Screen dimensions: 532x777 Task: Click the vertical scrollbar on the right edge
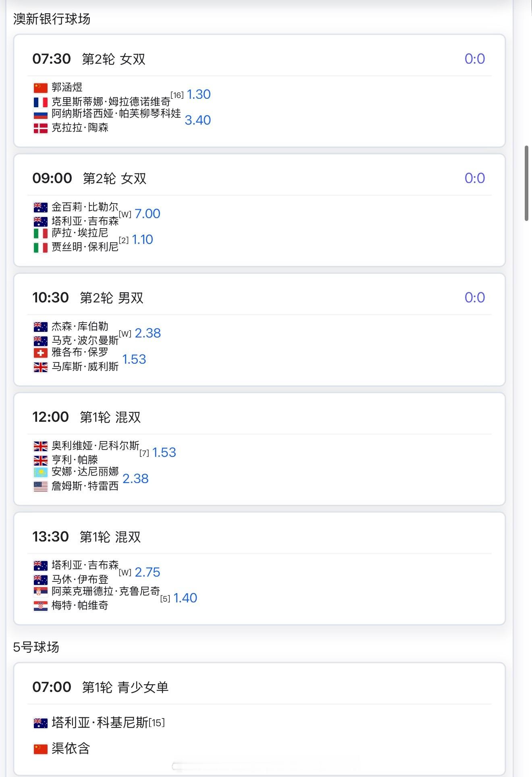coord(526,183)
